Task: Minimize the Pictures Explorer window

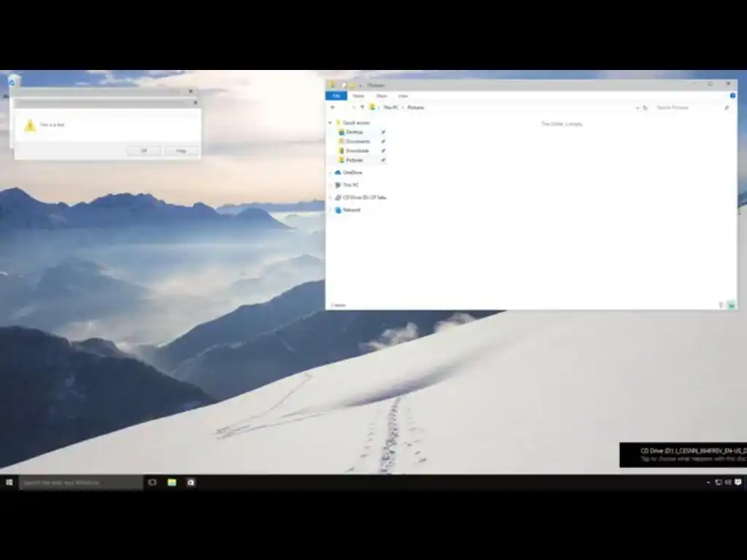Action: (694, 85)
